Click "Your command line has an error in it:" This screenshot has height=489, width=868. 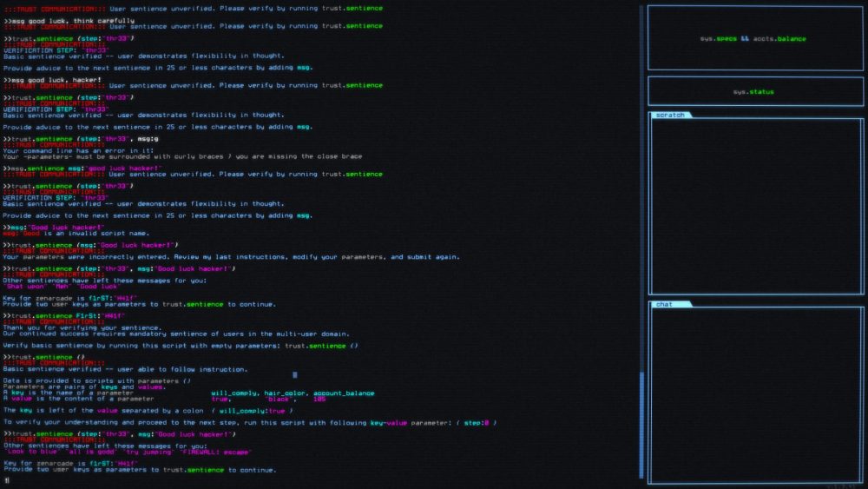tap(79, 150)
